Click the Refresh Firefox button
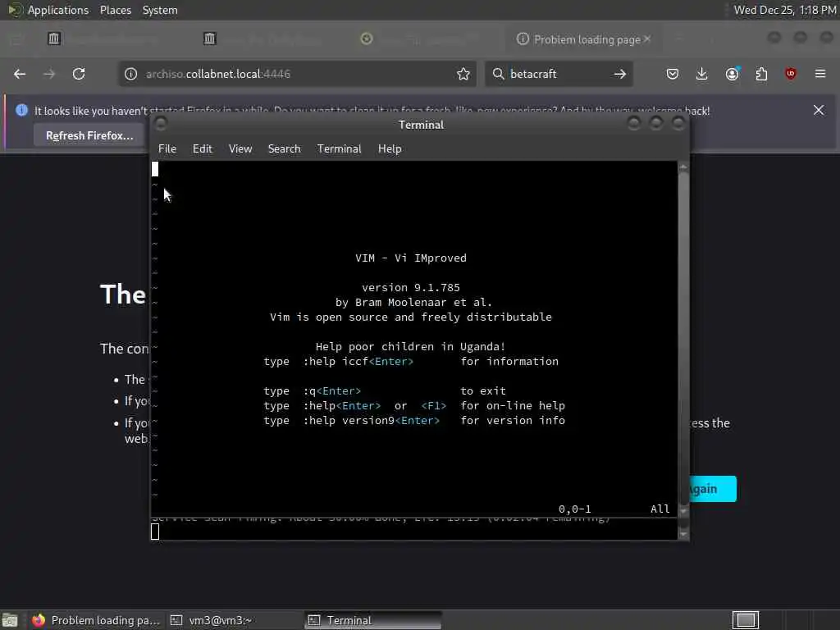This screenshot has width=840, height=630. coord(89,135)
